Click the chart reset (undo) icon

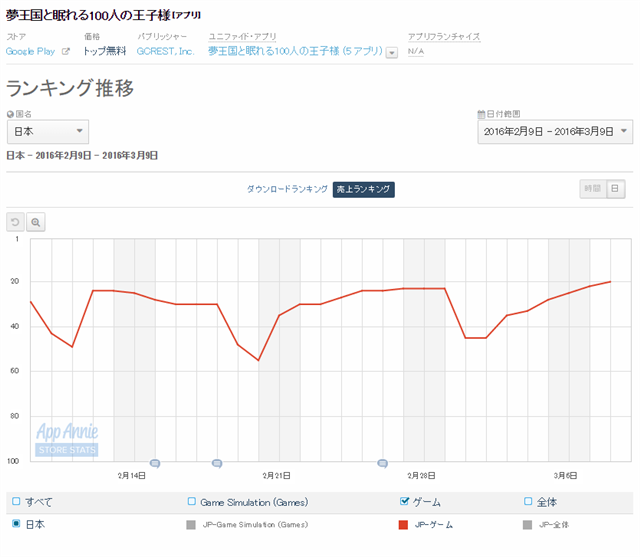[x=15, y=222]
